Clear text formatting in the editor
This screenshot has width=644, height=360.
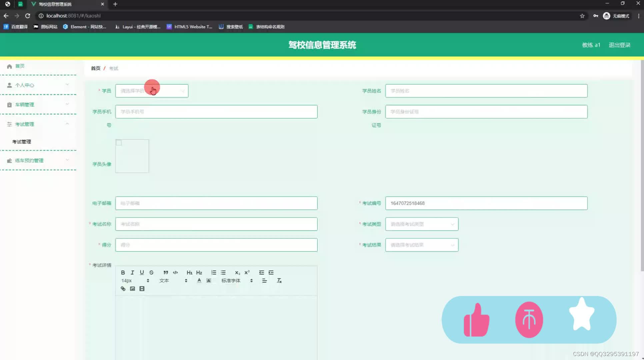(279, 280)
